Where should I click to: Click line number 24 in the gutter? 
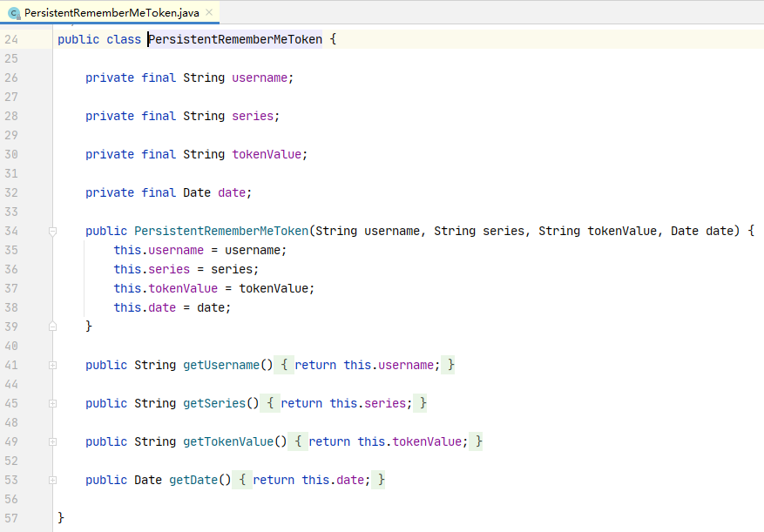click(11, 39)
